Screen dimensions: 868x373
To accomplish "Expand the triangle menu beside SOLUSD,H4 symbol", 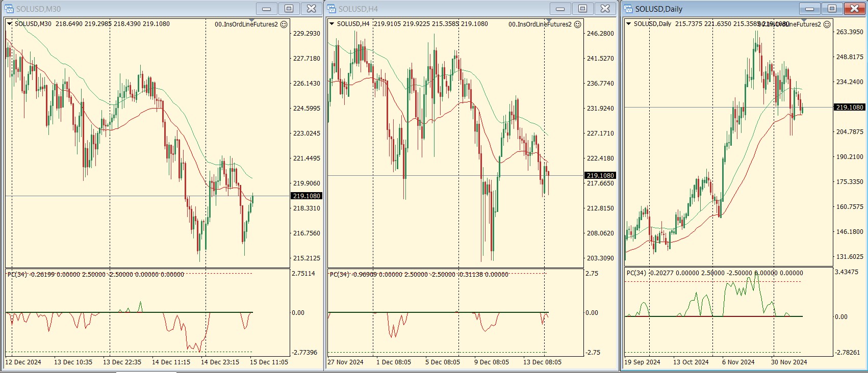I will tap(332, 23).
